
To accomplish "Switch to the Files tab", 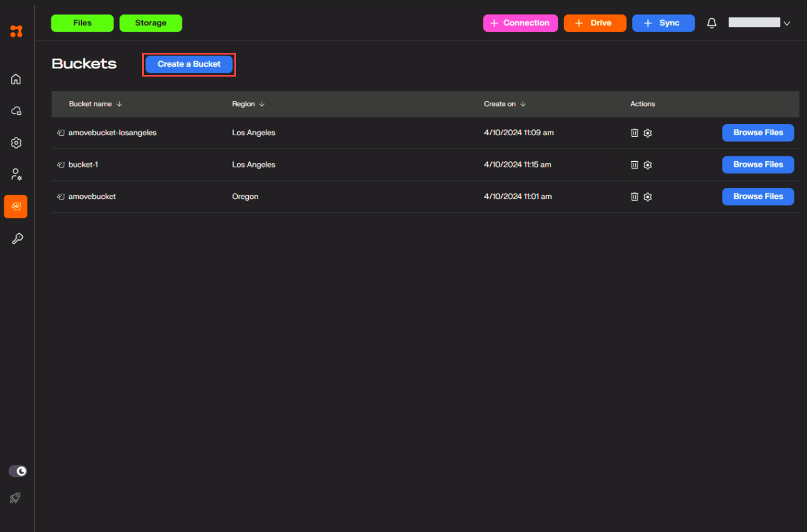I will (82, 23).
